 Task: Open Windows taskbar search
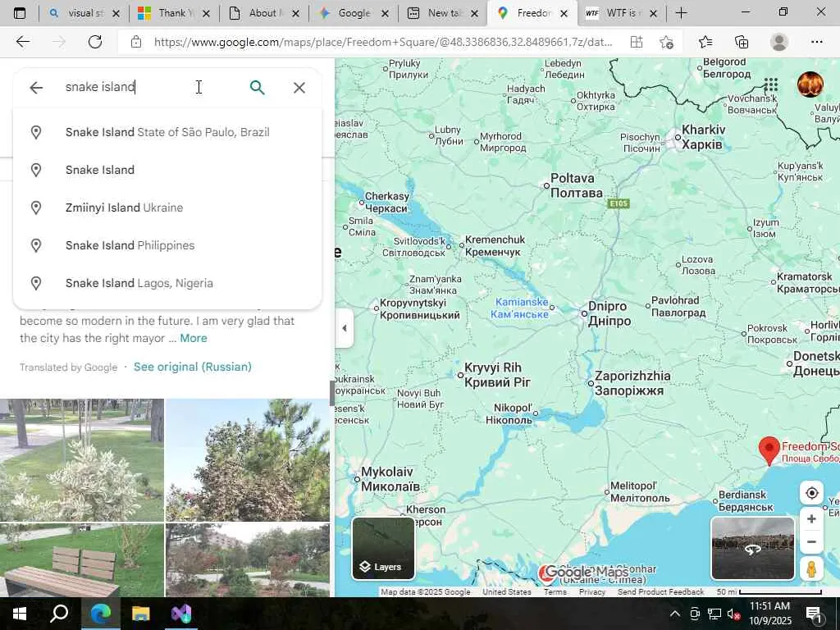pyautogui.click(x=59, y=614)
